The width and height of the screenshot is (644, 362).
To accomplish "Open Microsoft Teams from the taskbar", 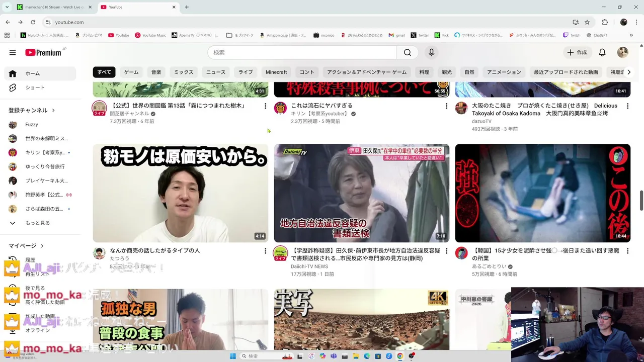I will [x=334, y=356].
